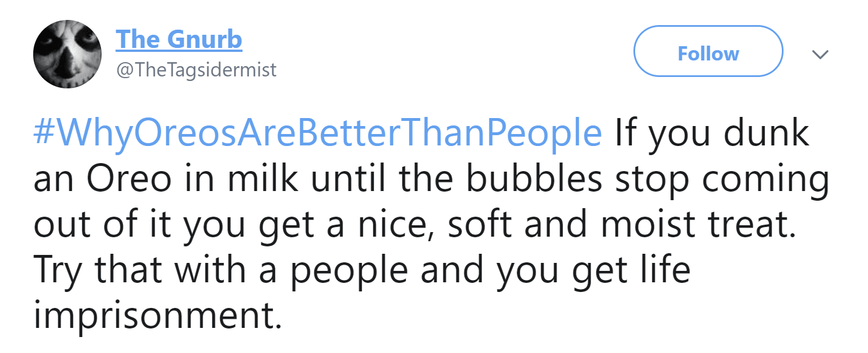Click The Gnurb's skull profile avatar
The image size is (868, 353).
point(68,55)
